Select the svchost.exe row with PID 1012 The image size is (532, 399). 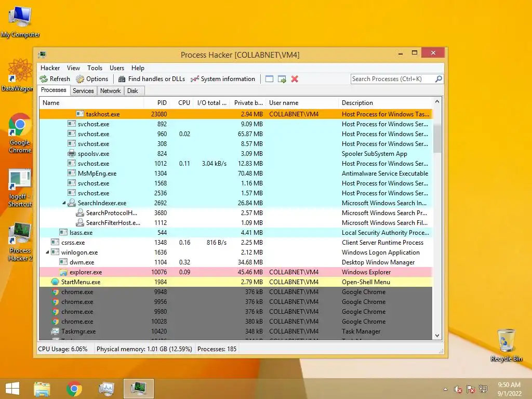(x=236, y=163)
